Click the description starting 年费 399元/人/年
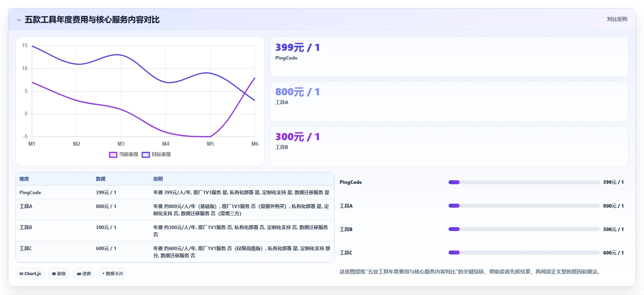 tap(241, 193)
